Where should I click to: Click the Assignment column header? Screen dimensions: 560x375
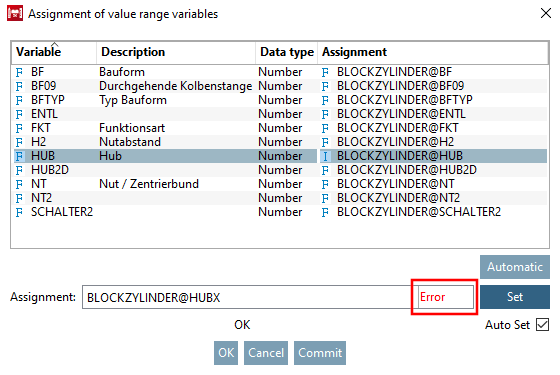(x=433, y=52)
